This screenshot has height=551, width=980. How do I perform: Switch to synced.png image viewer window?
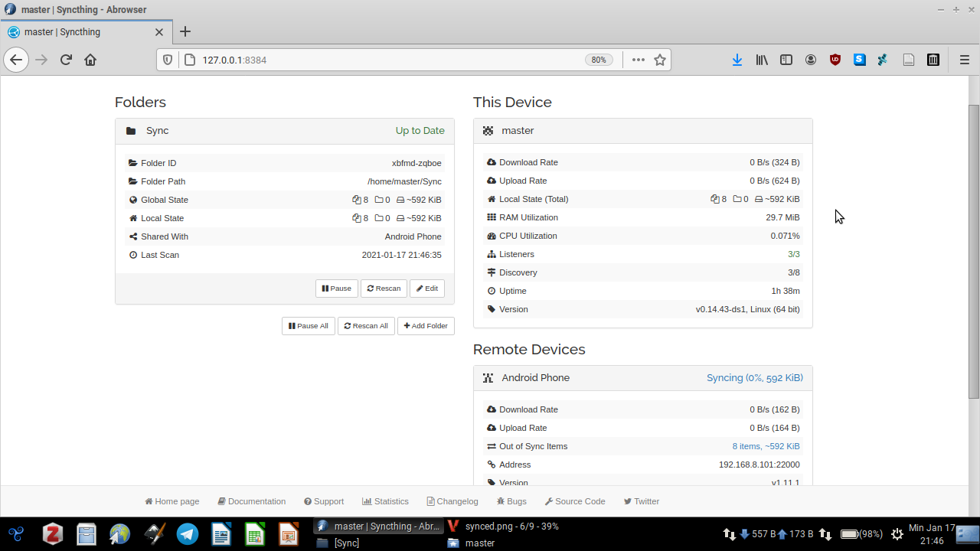click(511, 526)
